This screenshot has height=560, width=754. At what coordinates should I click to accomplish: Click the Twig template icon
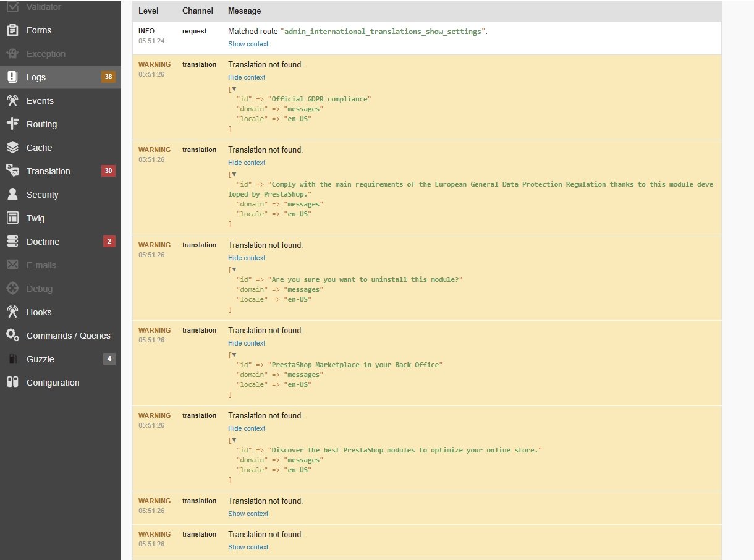[12, 218]
